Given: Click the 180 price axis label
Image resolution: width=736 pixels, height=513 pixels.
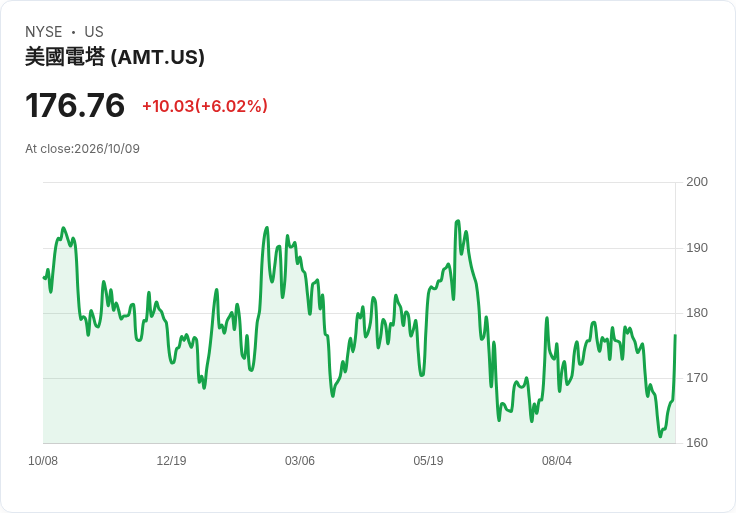Looking at the screenshot, I should (697, 313).
